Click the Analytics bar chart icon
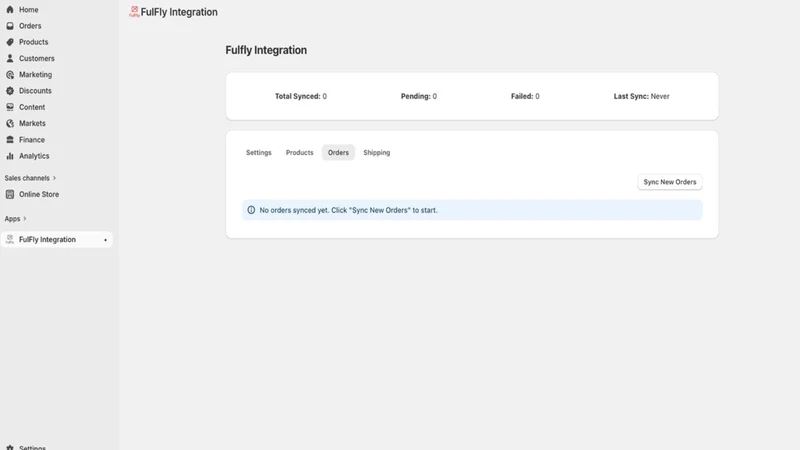Viewport: 800px width, 450px height. (10, 156)
